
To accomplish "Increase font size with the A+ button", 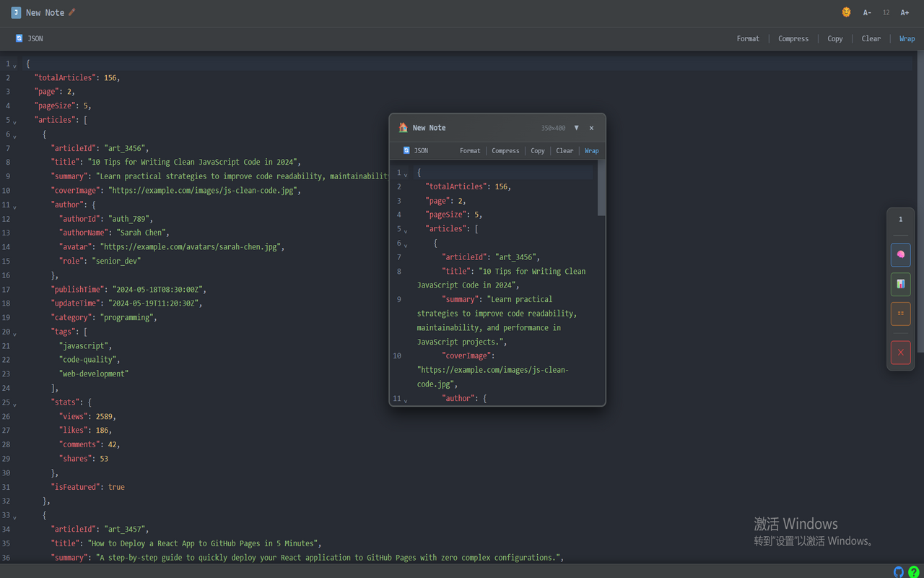I will pyautogui.click(x=905, y=12).
